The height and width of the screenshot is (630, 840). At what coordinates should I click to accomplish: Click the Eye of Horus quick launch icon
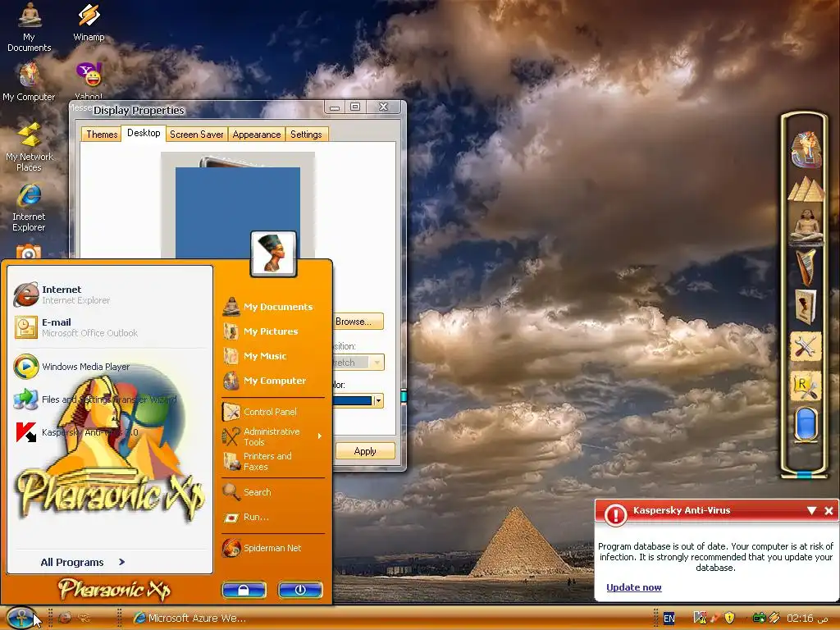(84, 618)
